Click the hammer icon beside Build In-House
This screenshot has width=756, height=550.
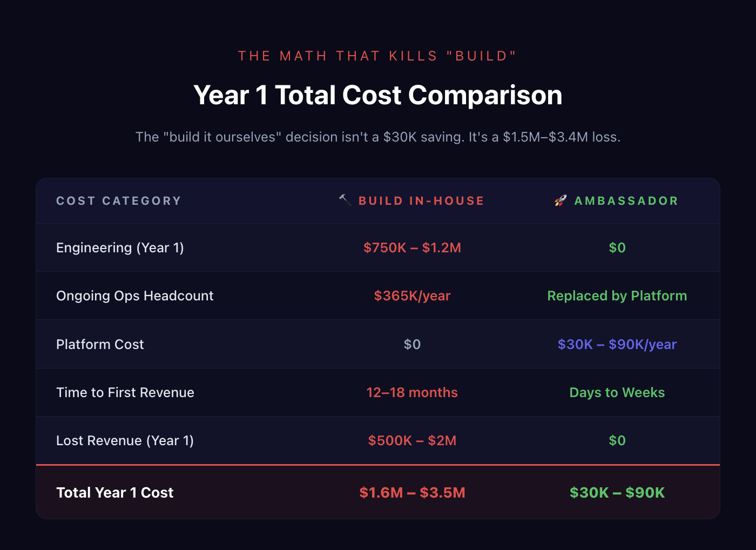(345, 200)
